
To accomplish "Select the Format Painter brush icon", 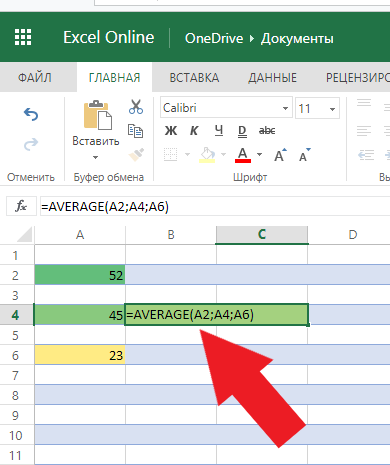I will [x=136, y=154].
